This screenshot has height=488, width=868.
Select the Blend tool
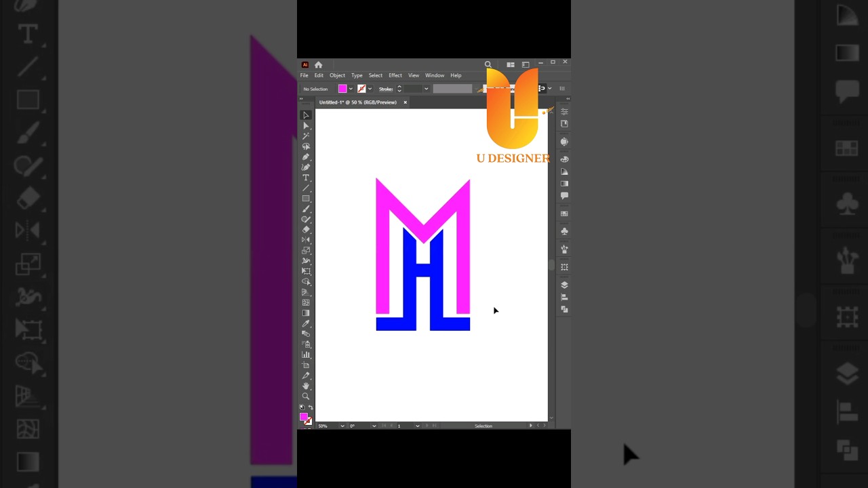tap(306, 334)
